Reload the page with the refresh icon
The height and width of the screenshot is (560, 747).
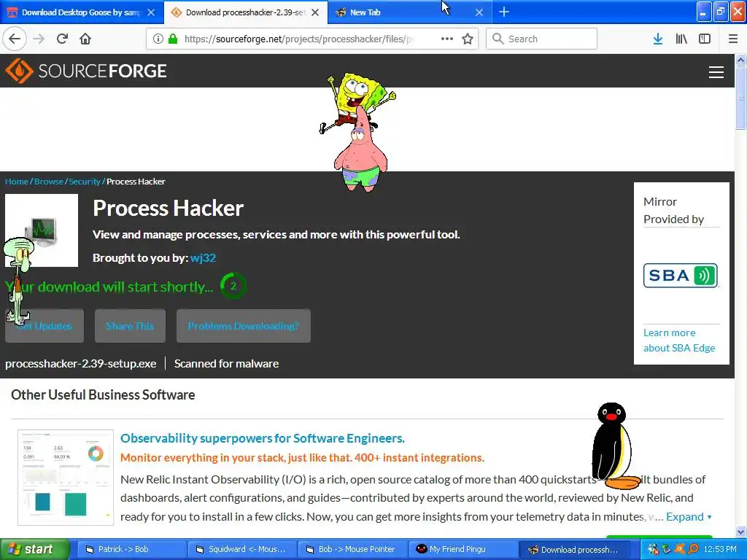click(x=62, y=39)
